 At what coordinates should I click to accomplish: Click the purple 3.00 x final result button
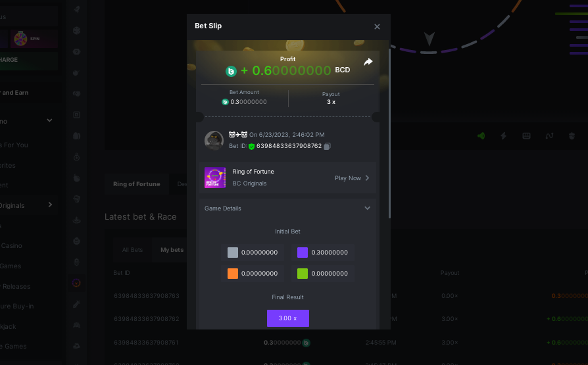pos(288,318)
